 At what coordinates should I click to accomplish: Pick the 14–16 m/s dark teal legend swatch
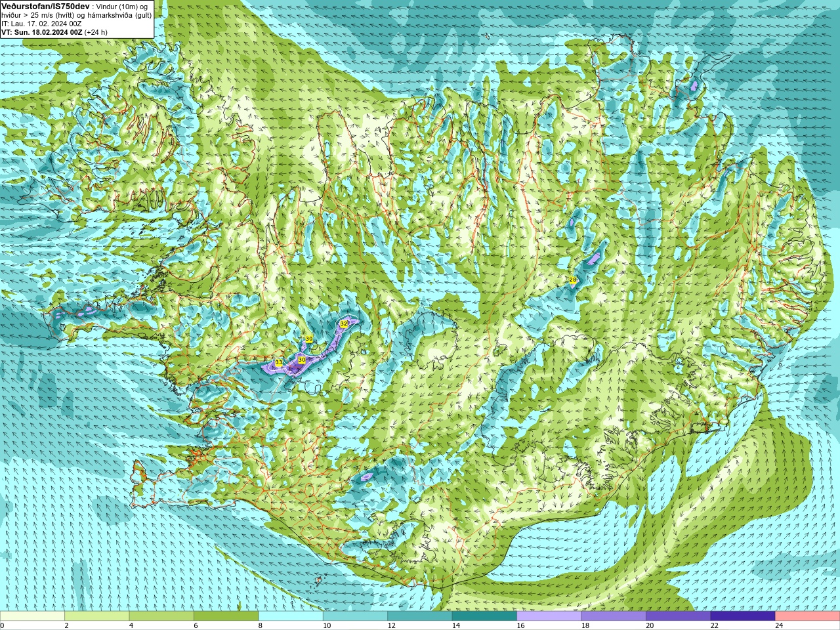(484, 616)
